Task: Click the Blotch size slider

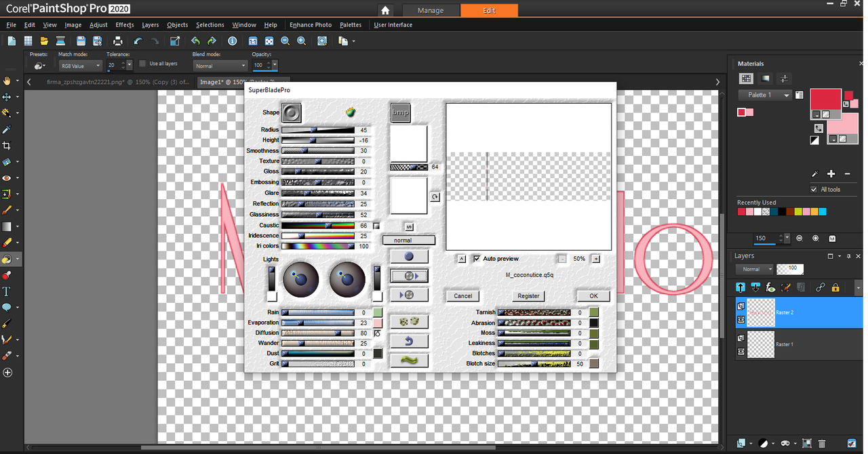Action: pyautogui.click(x=534, y=364)
